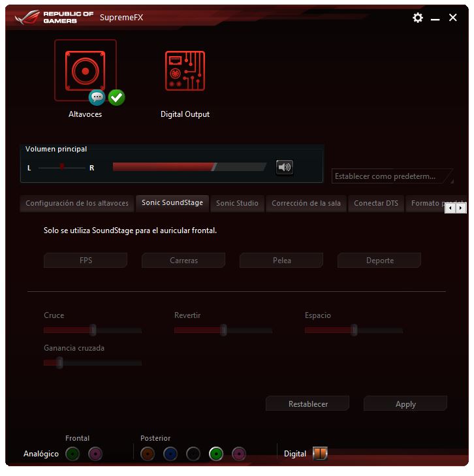Click the green Frontal analog jack
Image resolution: width=474 pixels, height=476 pixels.
[73, 453]
